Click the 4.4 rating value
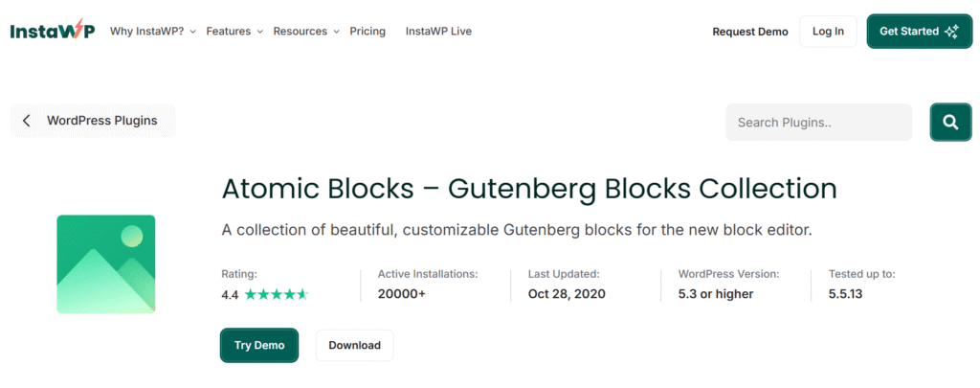Screen dimensions: 980x388 tap(230, 295)
